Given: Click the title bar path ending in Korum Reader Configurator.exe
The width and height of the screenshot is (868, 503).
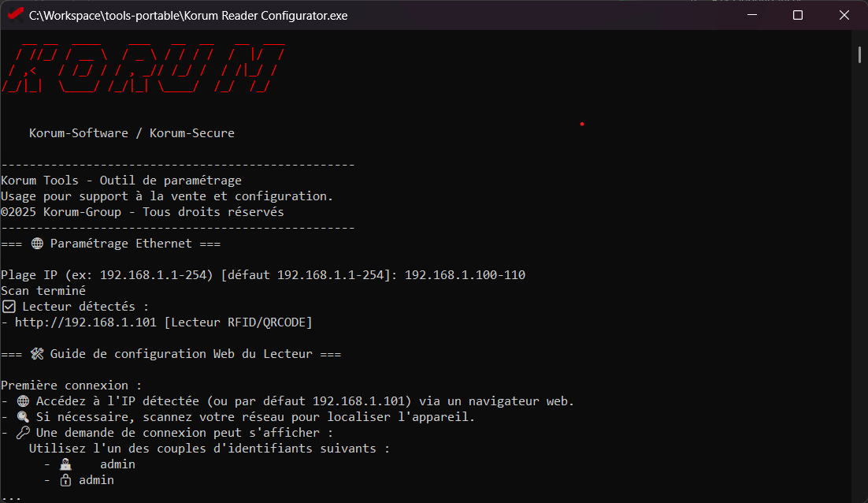Looking at the screenshot, I should pos(188,16).
